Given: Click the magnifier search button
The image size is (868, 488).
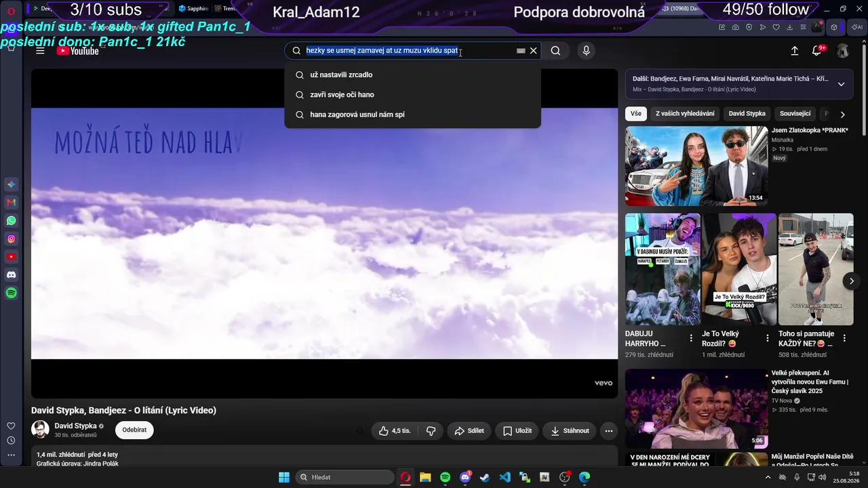Looking at the screenshot, I should coord(555,51).
